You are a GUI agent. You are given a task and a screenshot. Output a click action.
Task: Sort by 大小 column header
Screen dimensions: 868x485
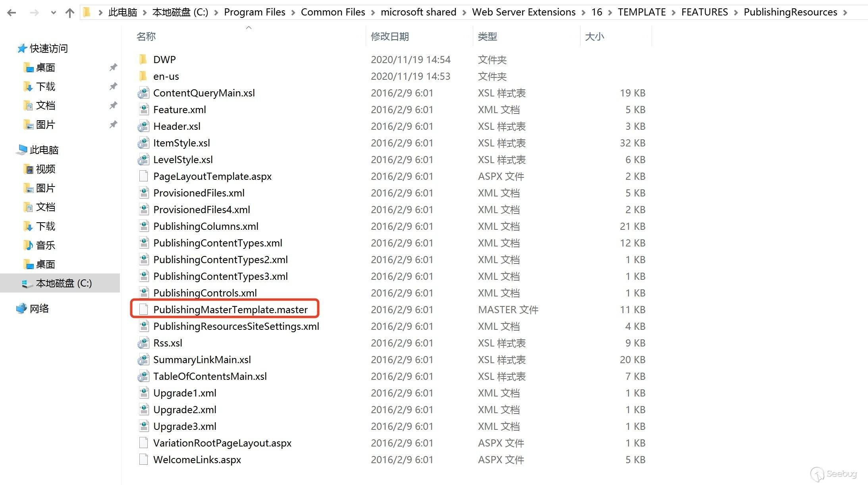coord(594,37)
